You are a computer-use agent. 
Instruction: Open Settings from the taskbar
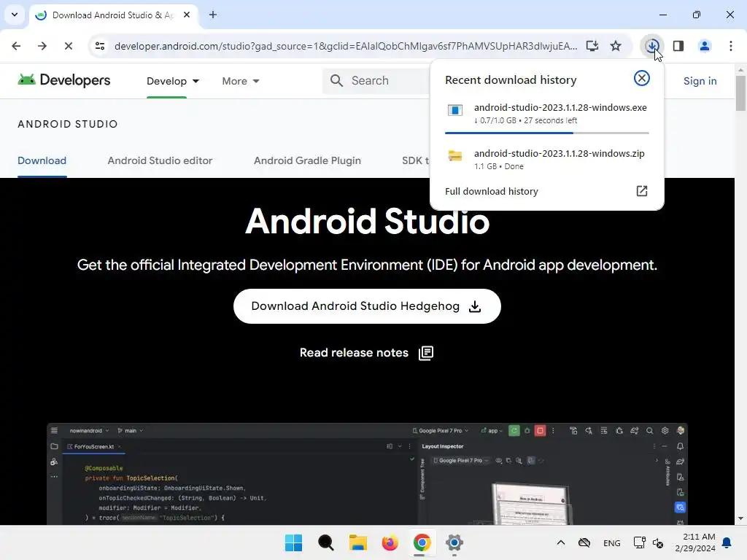454,542
